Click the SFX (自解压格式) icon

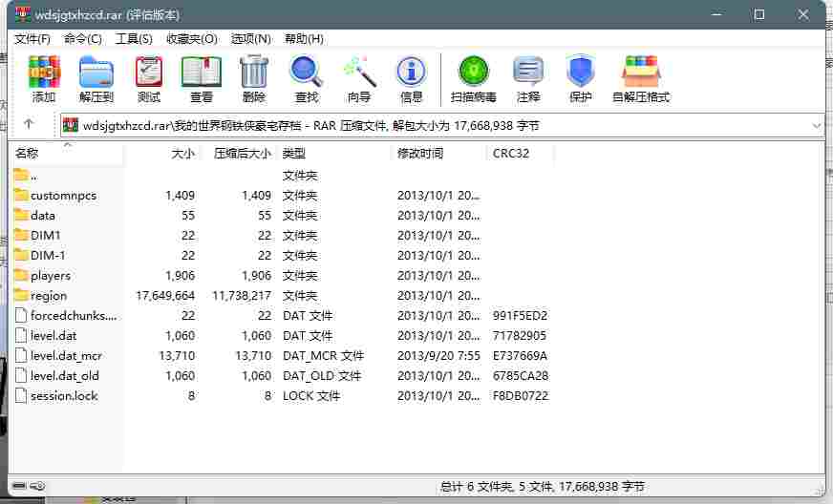(x=641, y=72)
